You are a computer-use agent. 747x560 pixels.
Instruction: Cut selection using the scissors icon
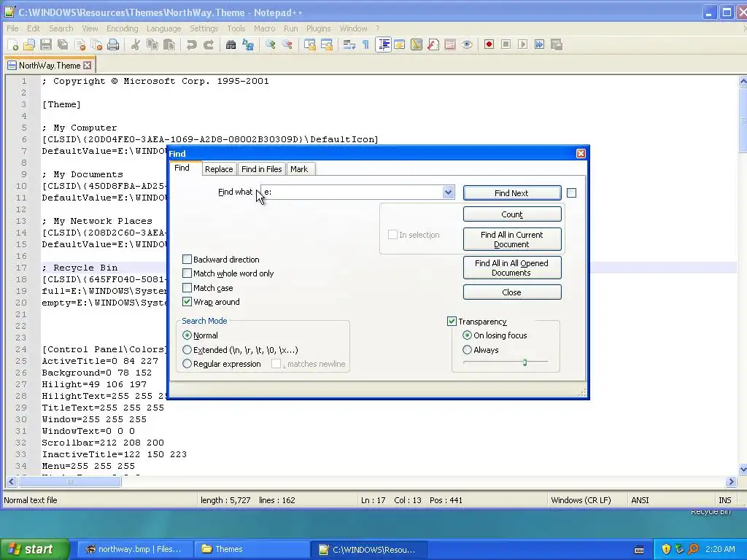tap(135, 44)
